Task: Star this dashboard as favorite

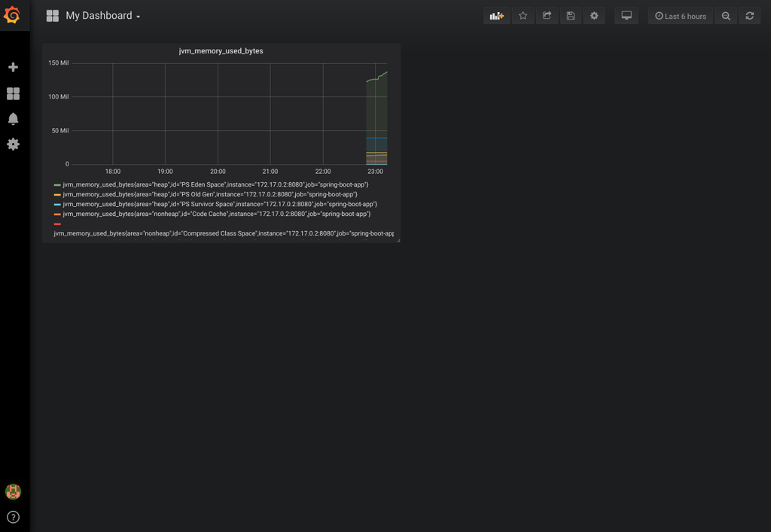Action: [523, 16]
